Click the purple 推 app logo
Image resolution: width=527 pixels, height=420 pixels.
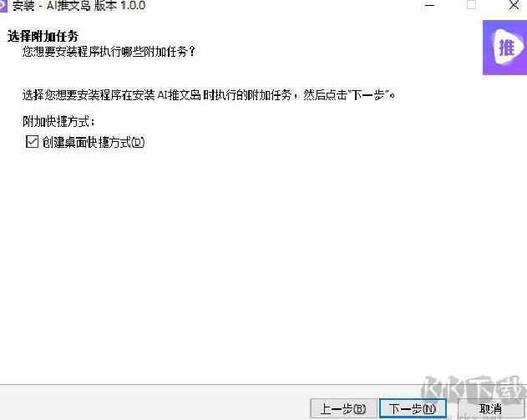coord(504,48)
